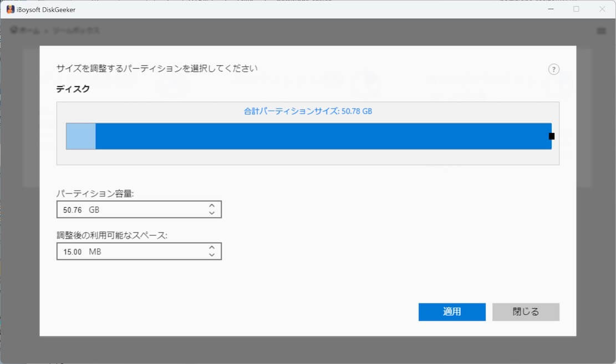Decrease available space value with down arrow
The width and height of the screenshot is (616, 364).
pos(212,254)
